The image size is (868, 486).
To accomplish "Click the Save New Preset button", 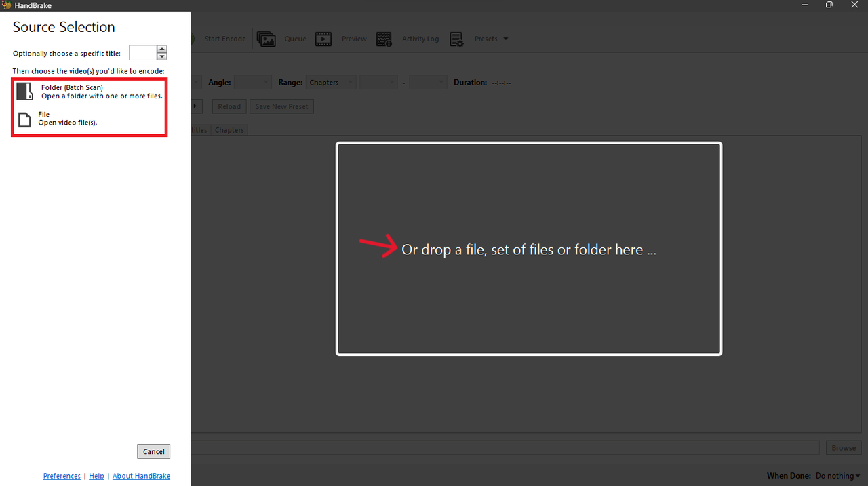I will coord(281,106).
